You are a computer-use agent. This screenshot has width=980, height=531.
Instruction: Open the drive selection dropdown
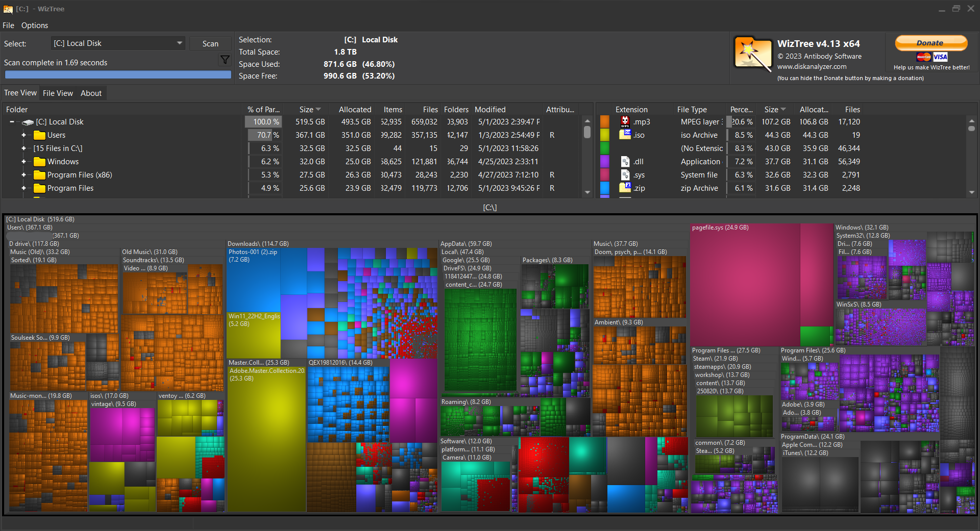[179, 43]
